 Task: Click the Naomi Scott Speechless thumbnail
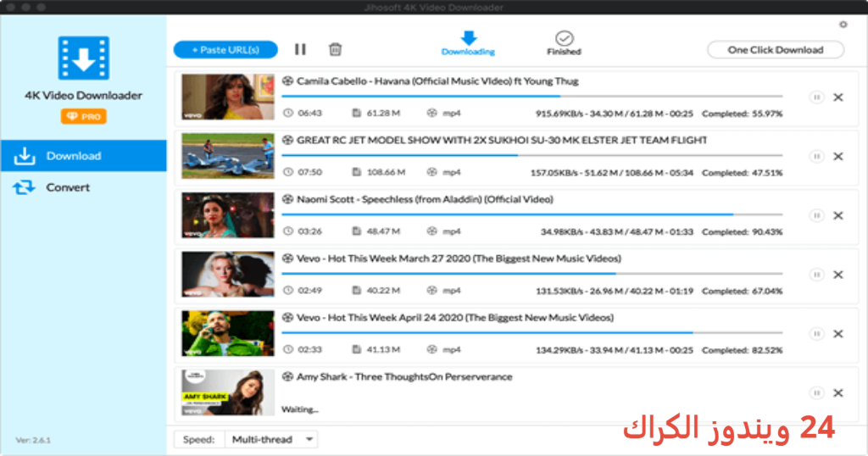pos(227,215)
